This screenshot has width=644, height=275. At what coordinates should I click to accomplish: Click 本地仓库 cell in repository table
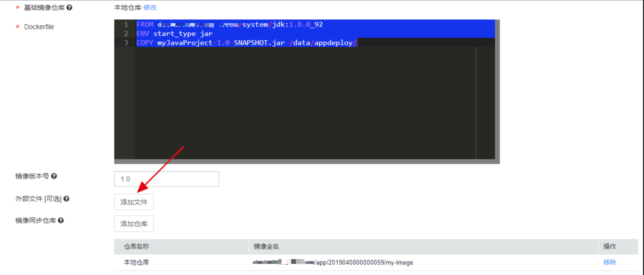pyautogui.click(x=136, y=262)
